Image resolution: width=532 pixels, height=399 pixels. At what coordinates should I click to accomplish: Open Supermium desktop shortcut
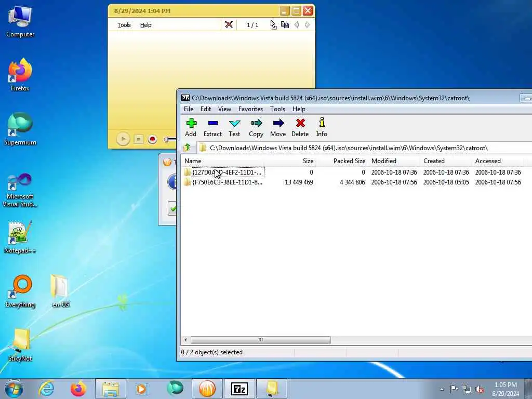(20, 129)
